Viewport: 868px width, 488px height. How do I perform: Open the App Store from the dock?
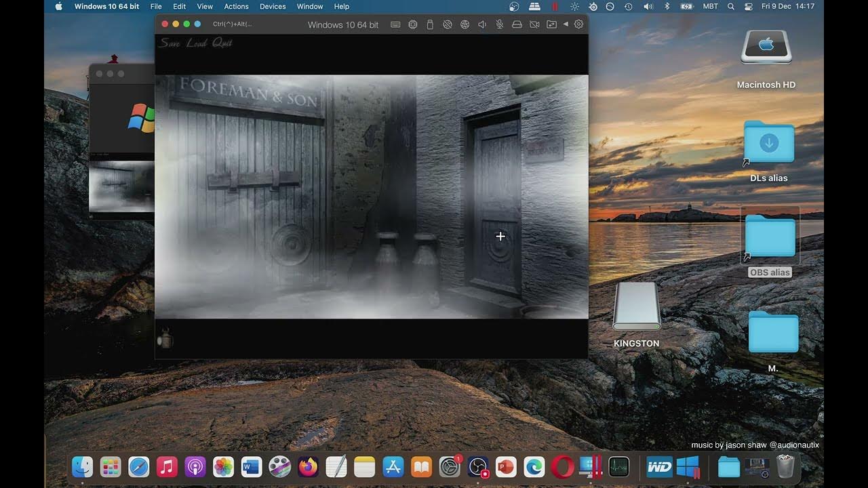pyautogui.click(x=393, y=466)
